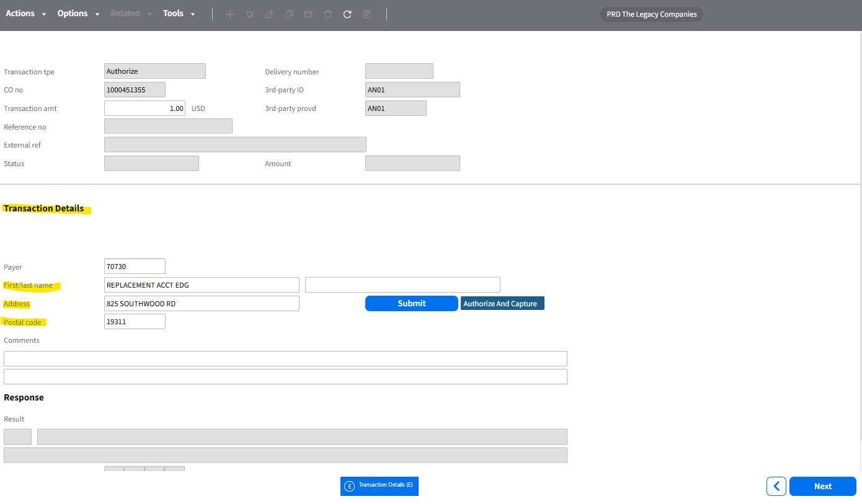Click the Change pencil toolbar icon
Screen dimensions: 862x504
click(x=269, y=14)
